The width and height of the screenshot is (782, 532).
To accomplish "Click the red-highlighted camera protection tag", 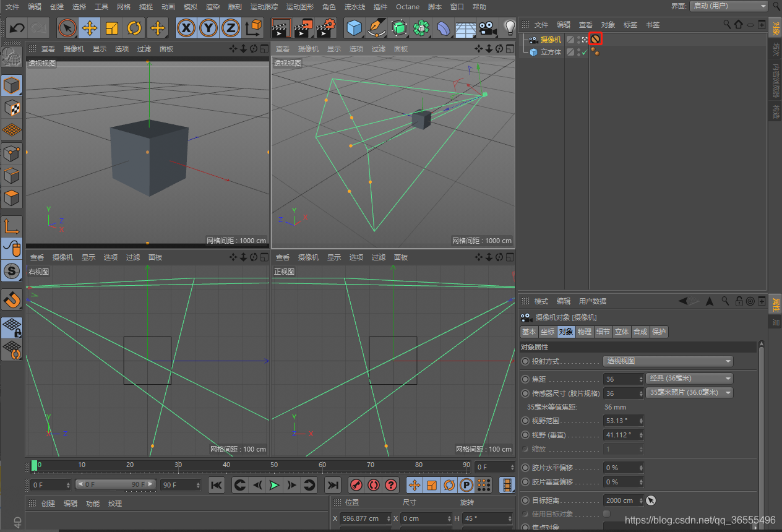I will point(595,39).
